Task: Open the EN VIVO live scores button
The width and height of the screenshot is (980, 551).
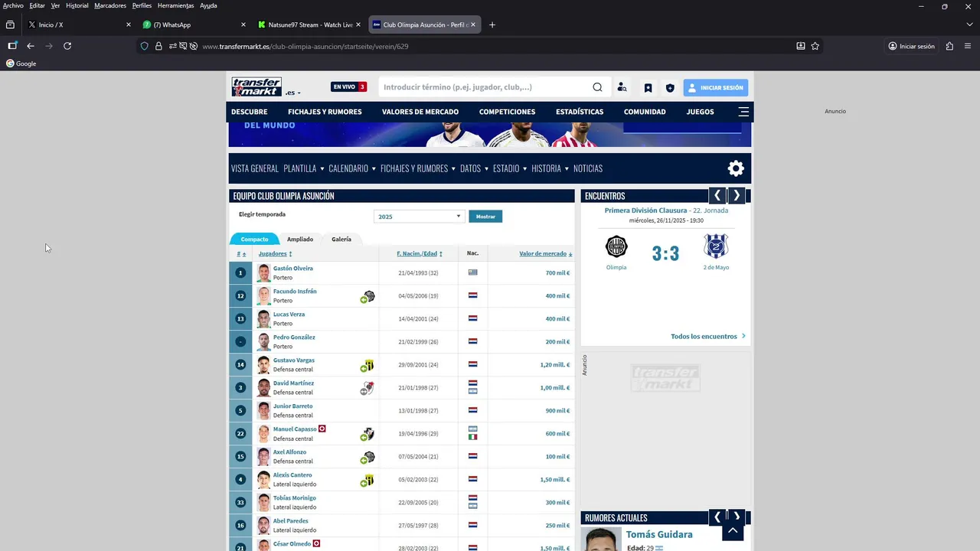Action: pos(349,87)
